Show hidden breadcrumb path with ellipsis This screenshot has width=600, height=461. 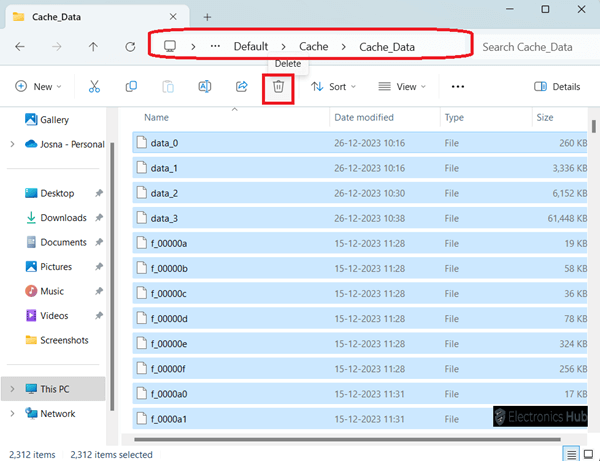[215, 46]
